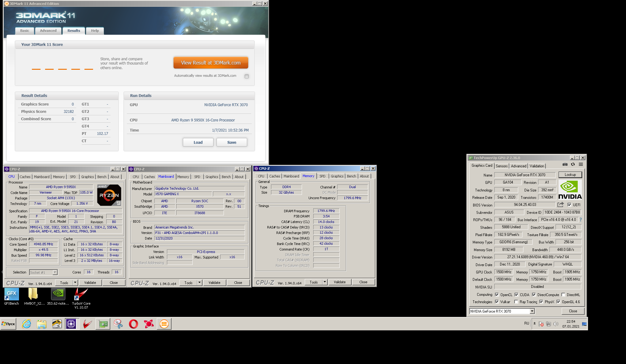Toggle the Ray Tracing checkbox
This screenshot has width=626, height=364.
pyautogui.click(x=516, y=302)
